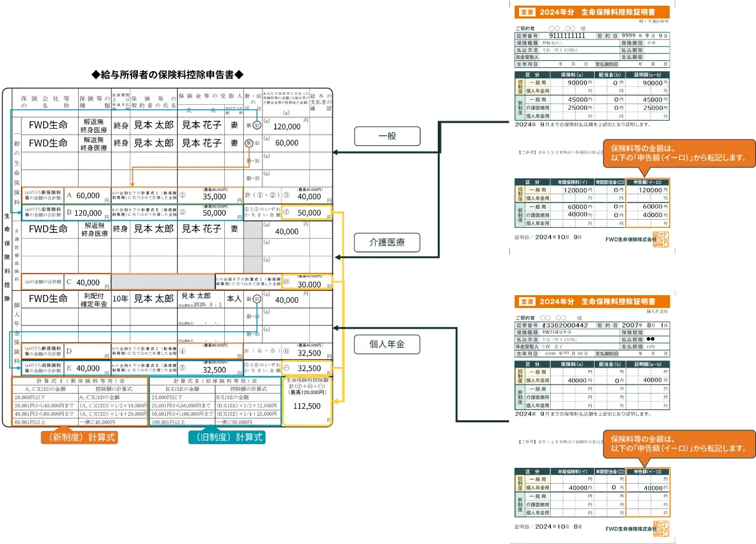
Task: Click the 保険金等の受取人 column header
Action: [x=210, y=96]
